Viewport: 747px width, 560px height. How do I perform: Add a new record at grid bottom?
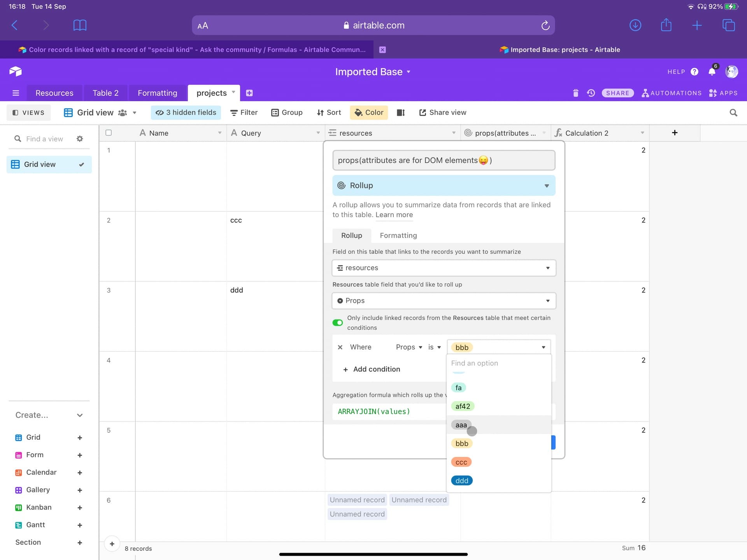pos(112,544)
